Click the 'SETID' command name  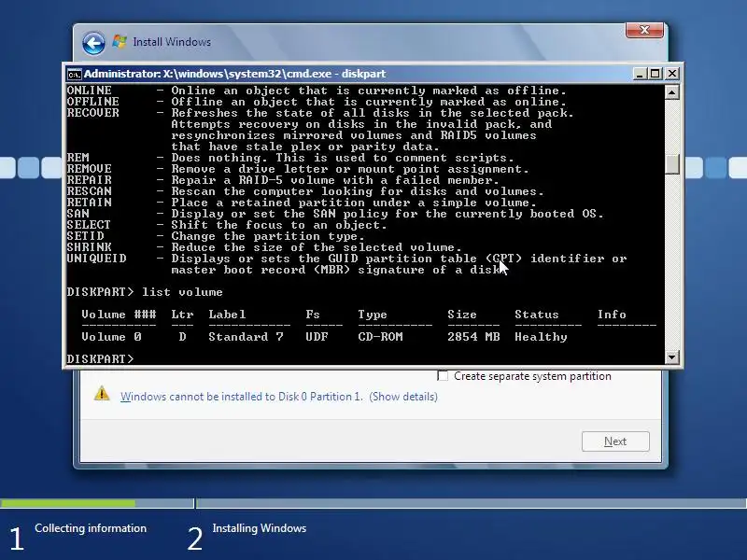pyautogui.click(x=85, y=236)
